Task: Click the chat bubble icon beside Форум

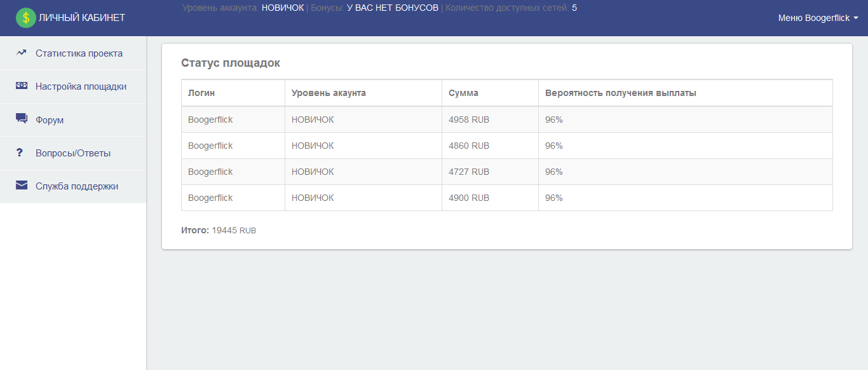Action: [22, 119]
